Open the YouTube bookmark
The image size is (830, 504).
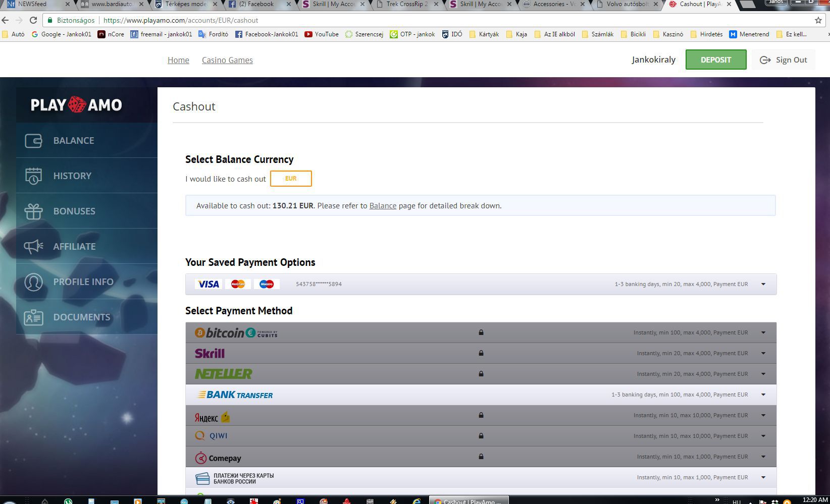(322, 34)
